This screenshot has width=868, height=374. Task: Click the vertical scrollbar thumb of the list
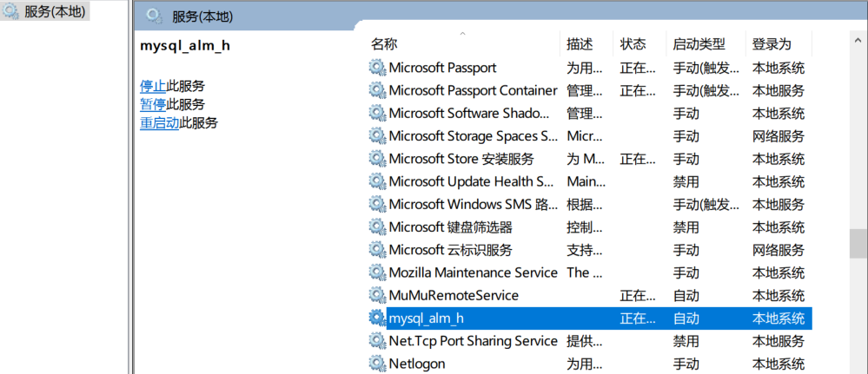click(x=858, y=244)
